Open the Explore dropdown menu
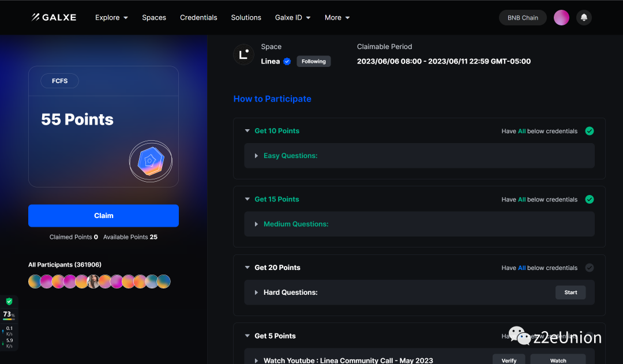Viewport: 623px width, 364px height. click(x=111, y=18)
